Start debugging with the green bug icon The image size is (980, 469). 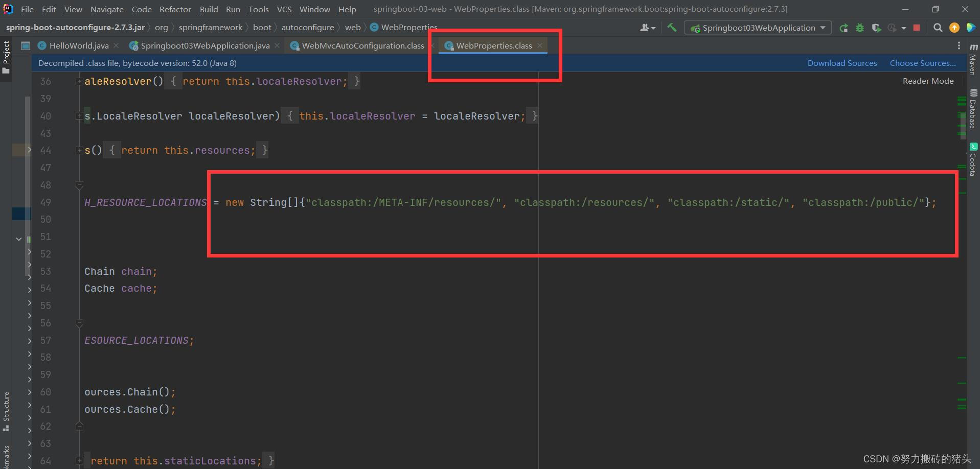click(860, 28)
